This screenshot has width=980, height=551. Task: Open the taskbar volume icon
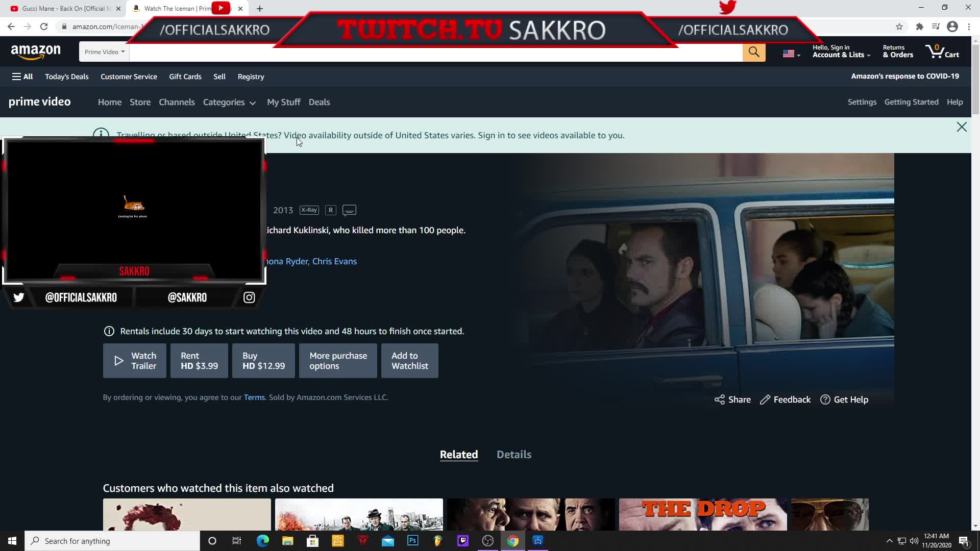point(914,541)
